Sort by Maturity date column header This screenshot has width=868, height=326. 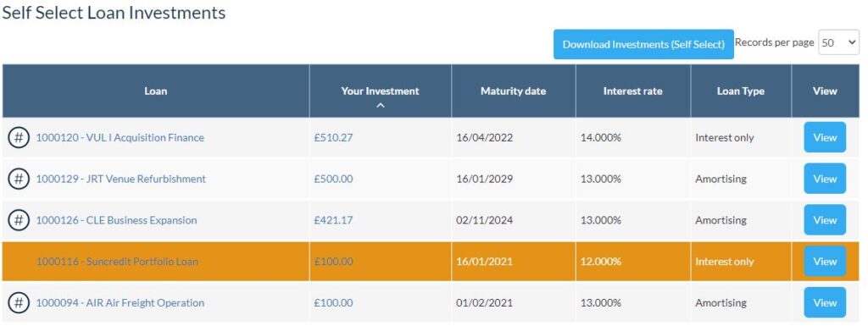pos(513,91)
